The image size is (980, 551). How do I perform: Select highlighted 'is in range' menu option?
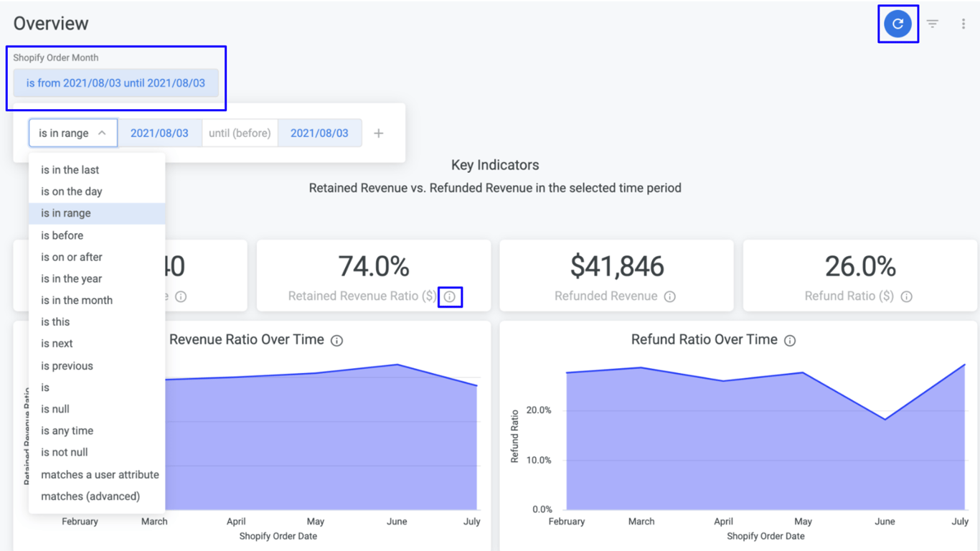[x=97, y=213]
